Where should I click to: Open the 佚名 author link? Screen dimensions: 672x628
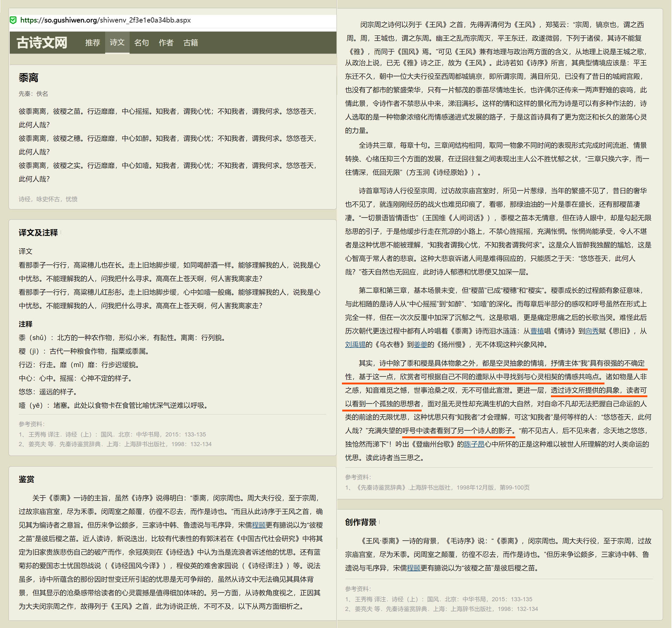coord(42,94)
